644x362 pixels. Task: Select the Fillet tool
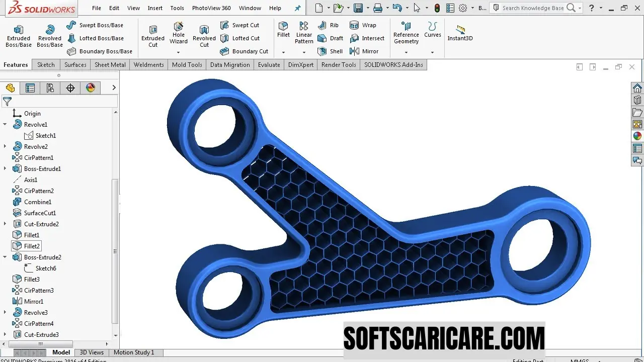point(283,30)
